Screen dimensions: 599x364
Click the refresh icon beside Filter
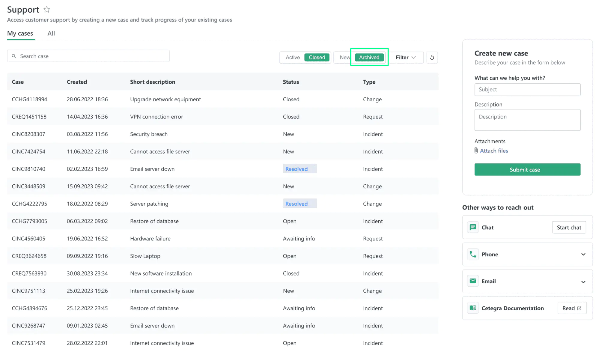pyautogui.click(x=432, y=57)
